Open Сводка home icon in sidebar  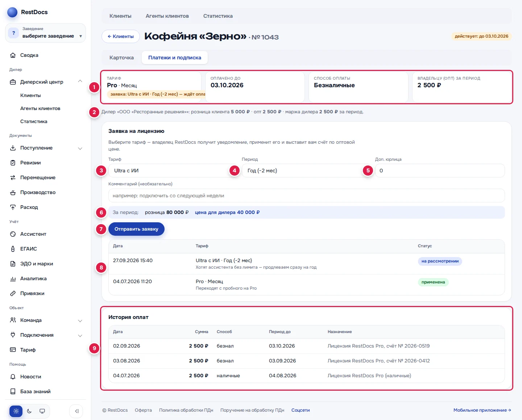(x=13, y=55)
